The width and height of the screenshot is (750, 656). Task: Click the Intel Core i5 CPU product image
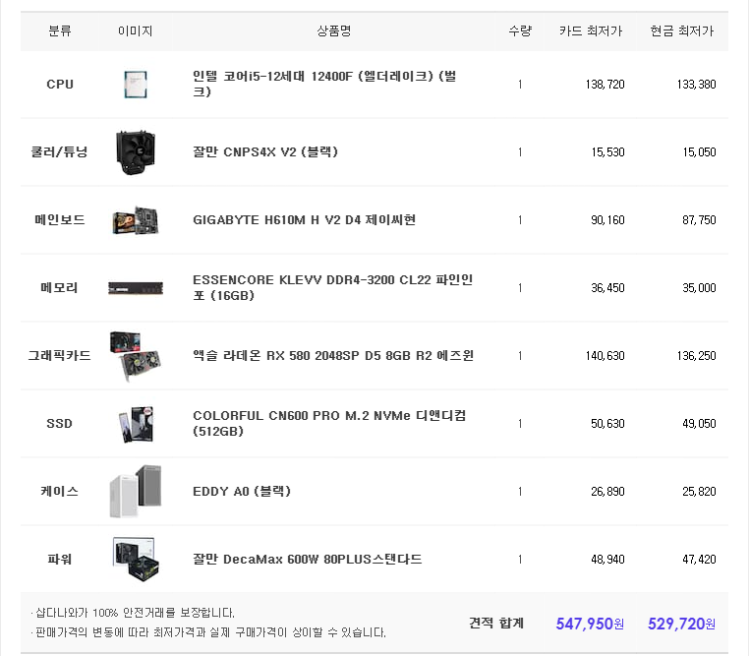(135, 84)
